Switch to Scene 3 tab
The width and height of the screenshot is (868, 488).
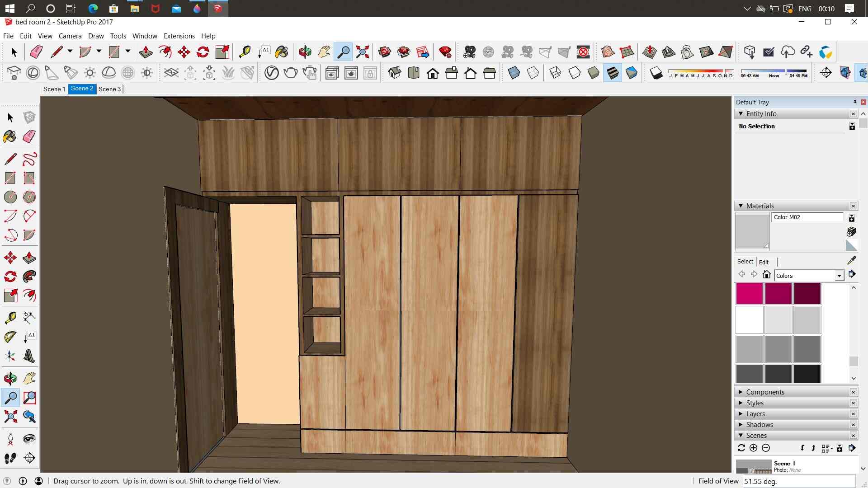point(109,89)
